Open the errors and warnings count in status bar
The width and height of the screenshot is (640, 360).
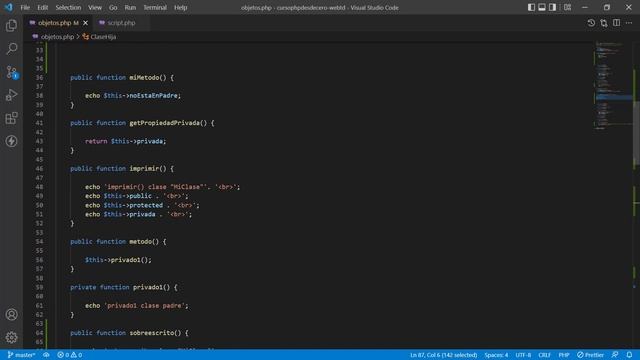(69, 355)
